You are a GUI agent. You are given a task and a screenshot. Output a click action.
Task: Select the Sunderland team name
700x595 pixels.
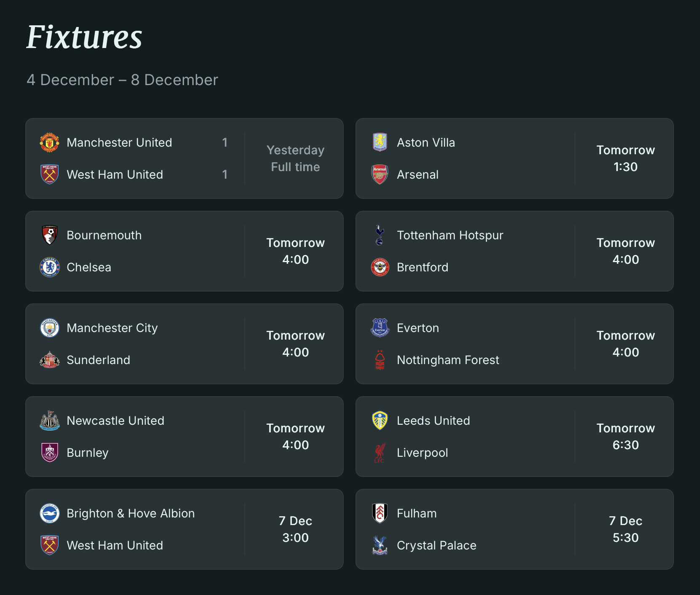point(98,360)
